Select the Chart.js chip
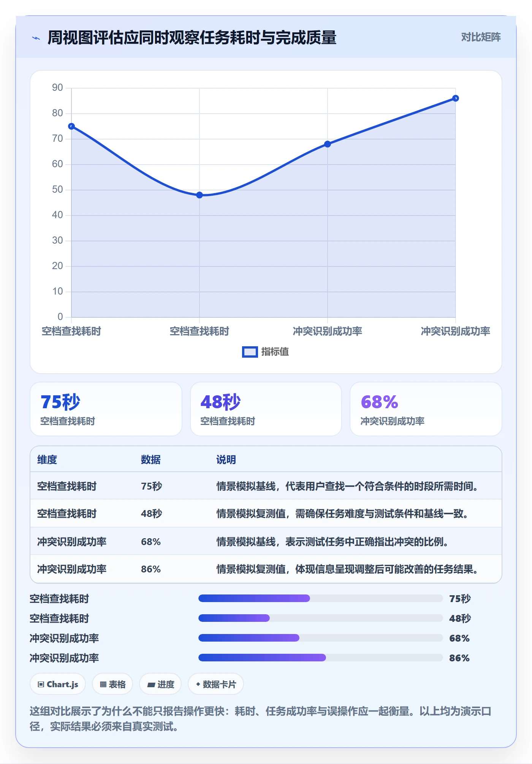This screenshot has height=764, width=532. click(58, 684)
